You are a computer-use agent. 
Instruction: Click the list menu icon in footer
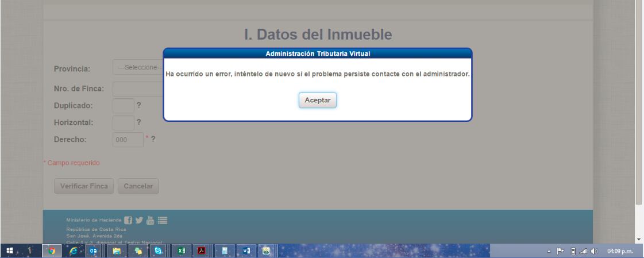pyautogui.click(x=163, y=220)
